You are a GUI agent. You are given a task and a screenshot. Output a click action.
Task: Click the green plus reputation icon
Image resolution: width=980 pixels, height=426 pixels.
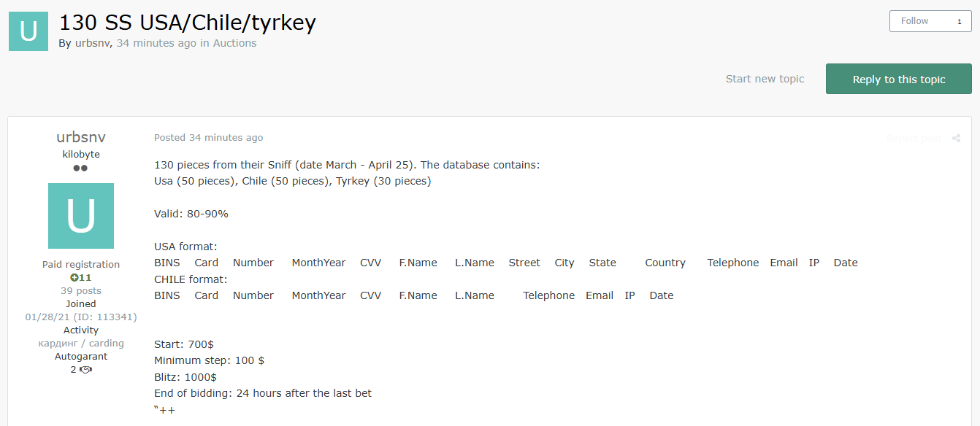coord(74,278)
